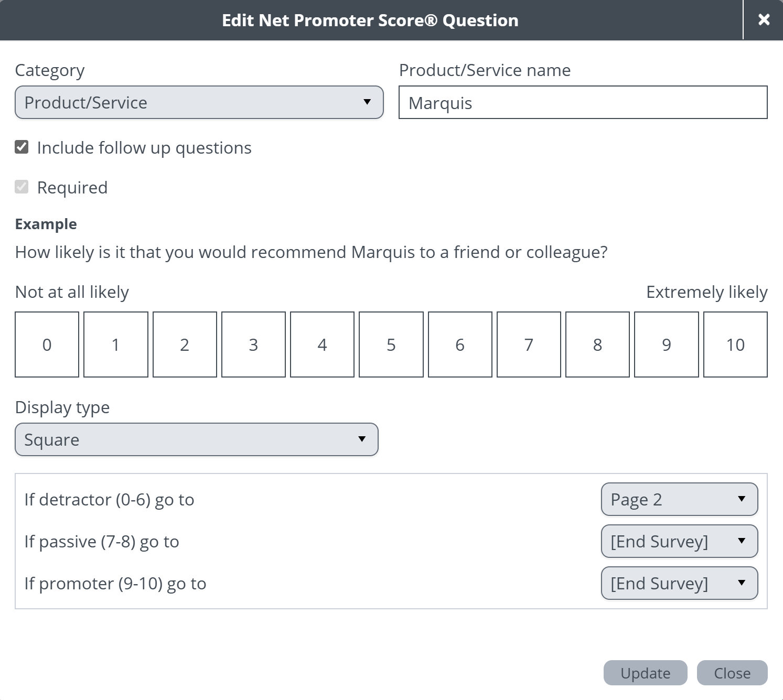Viewport: 783px width, 700px height.
Task: Select score box 8
Action: point(597,344)
